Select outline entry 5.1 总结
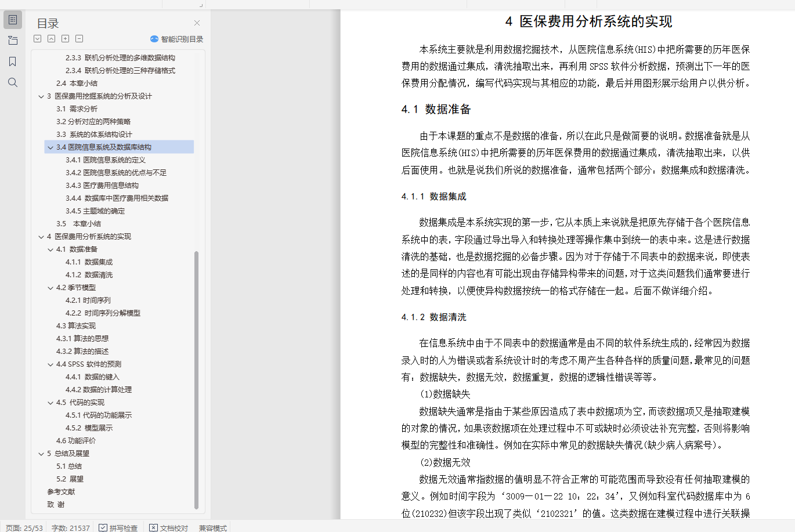795x532 pixels. coord(69,466)
